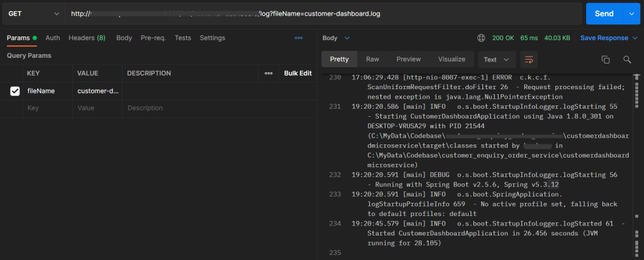Open the response Body dropdown
Viewport: 644px width, 260px height.
pos(336,38)
